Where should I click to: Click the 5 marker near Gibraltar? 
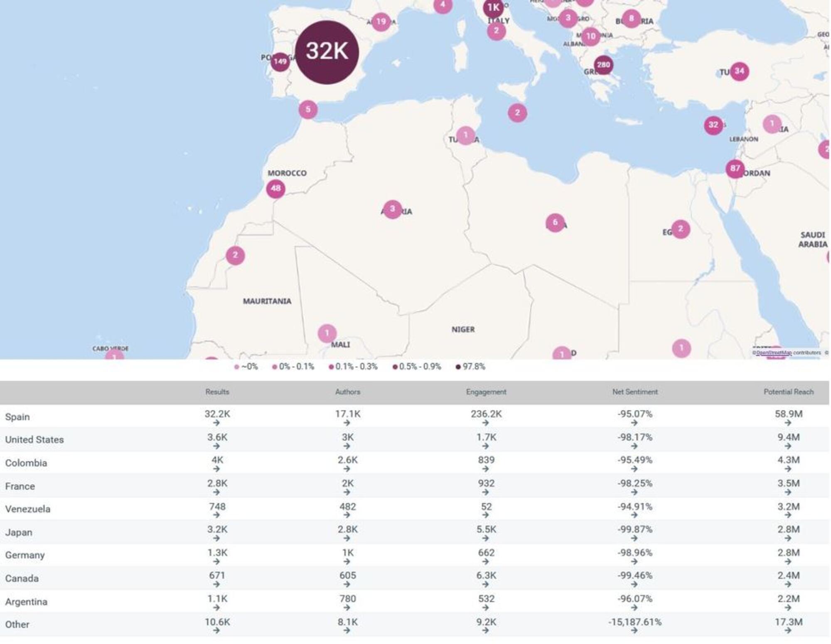[x=308, y=110]
